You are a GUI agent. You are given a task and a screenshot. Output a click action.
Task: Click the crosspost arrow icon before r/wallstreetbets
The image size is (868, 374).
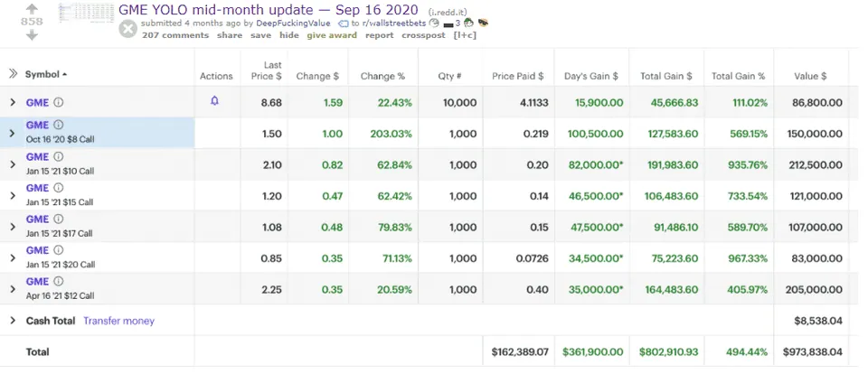pyautogui.click(x=344, y=23)
